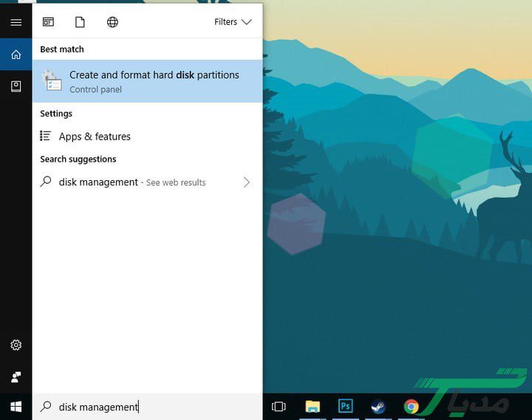Open the Notebook icon in sidebar
532x420 pixels.
(16, 86)
